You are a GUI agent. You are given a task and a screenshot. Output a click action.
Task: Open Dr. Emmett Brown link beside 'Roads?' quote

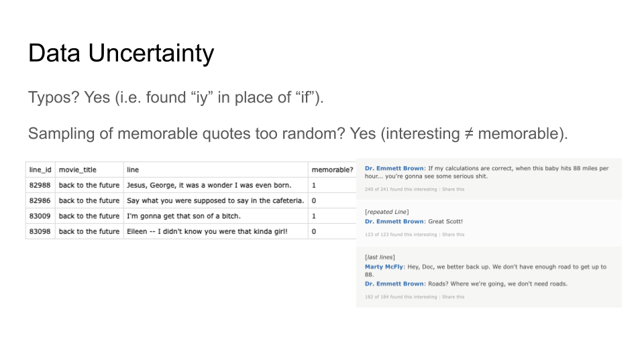(x=394, y=284)
